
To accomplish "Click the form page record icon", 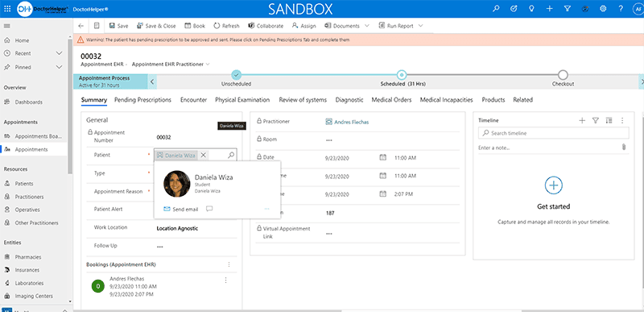I will coord(97,26).
